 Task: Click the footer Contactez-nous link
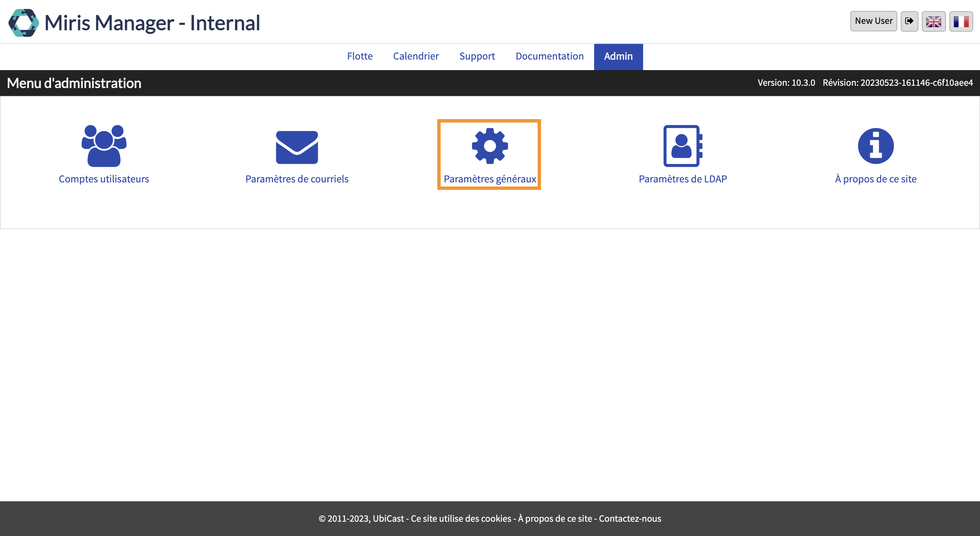coord(630,519)
